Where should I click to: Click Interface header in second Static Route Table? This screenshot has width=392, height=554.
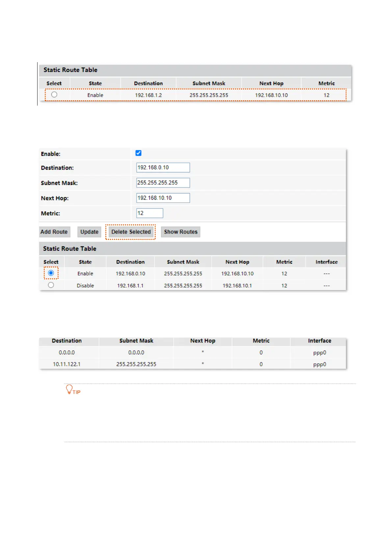pos(327,262)
